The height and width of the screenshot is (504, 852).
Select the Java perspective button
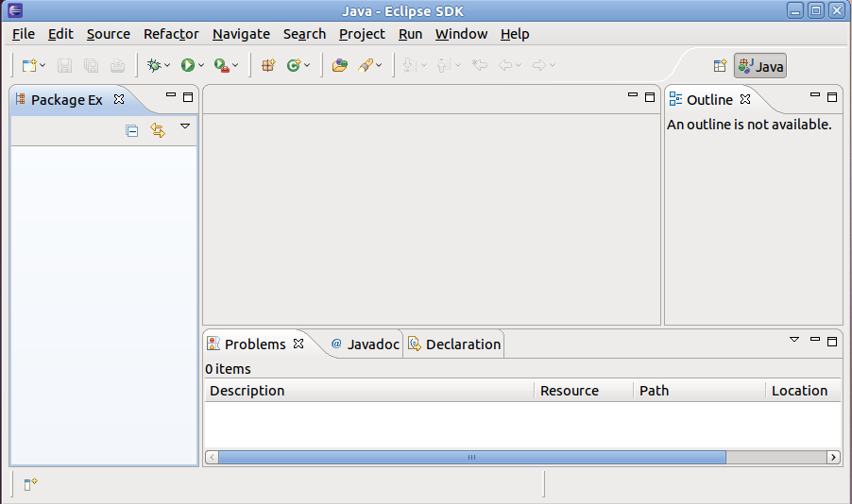[x=760, y=66]
